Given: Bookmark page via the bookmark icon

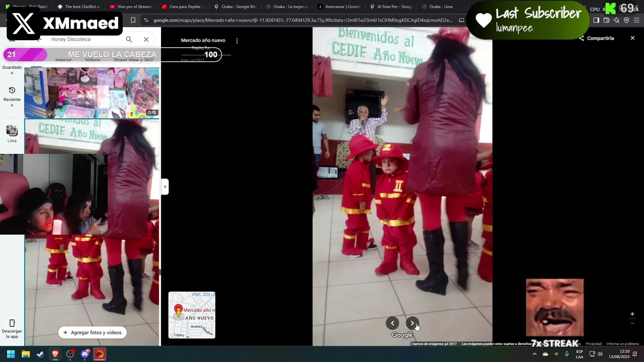Looking at the screenshot, I should click(x=133, y=20).
